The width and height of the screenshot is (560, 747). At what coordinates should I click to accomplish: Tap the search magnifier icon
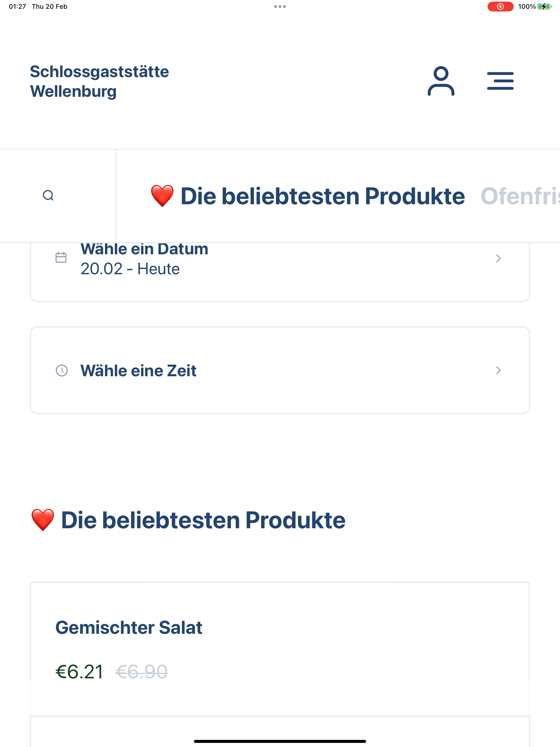[x=48, y=195]
